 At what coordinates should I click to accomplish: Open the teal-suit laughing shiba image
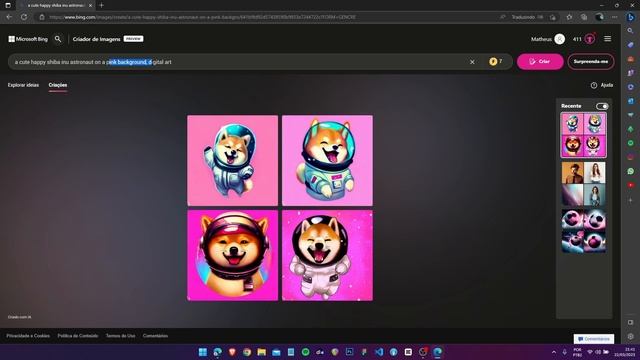click(x=327, y=160)
